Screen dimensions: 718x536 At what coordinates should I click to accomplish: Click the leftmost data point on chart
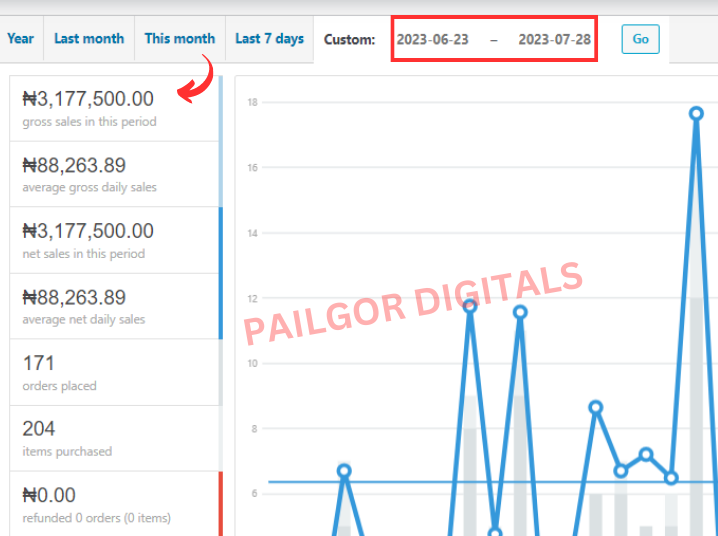[x=344, y=471]
